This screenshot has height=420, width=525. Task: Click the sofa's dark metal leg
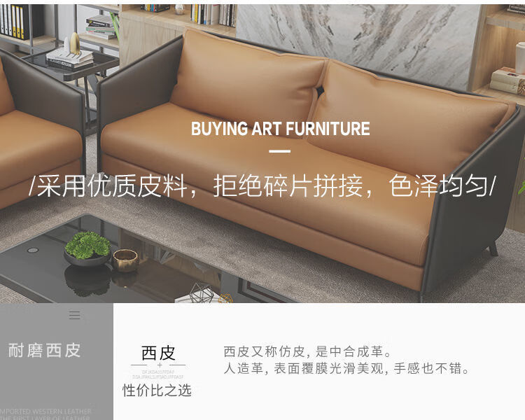[493, 249]
